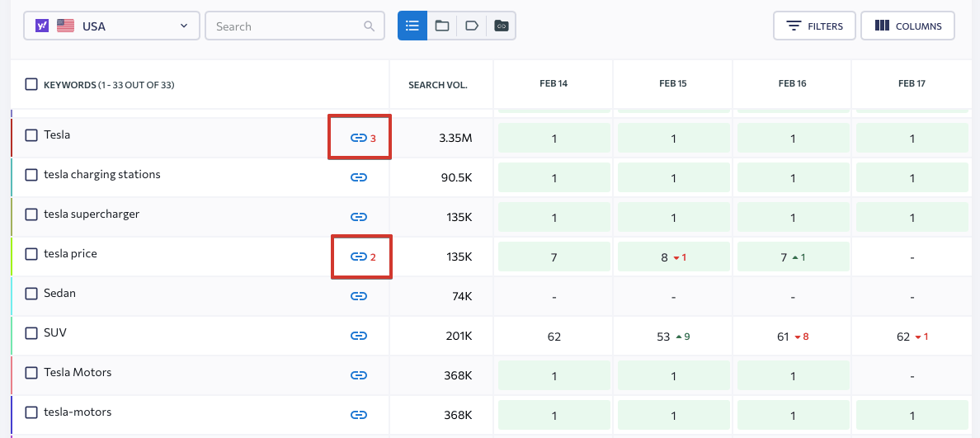Click keyword text 'tesla charging stations'
This screenshot has width=980, height=438.
101,175
